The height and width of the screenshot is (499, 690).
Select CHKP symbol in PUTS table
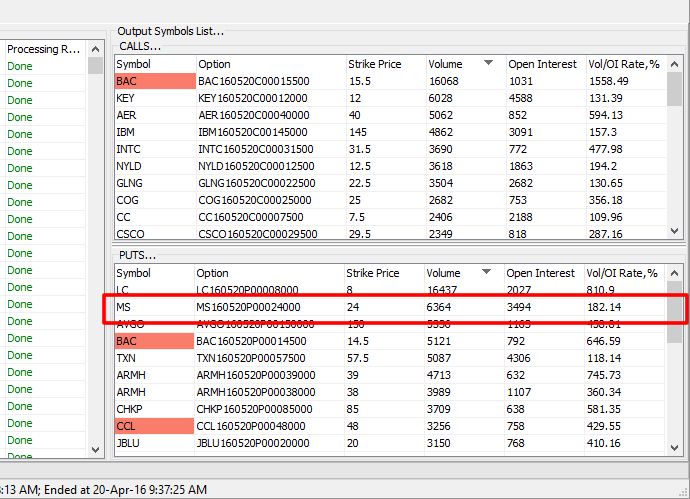pos(129,409)
